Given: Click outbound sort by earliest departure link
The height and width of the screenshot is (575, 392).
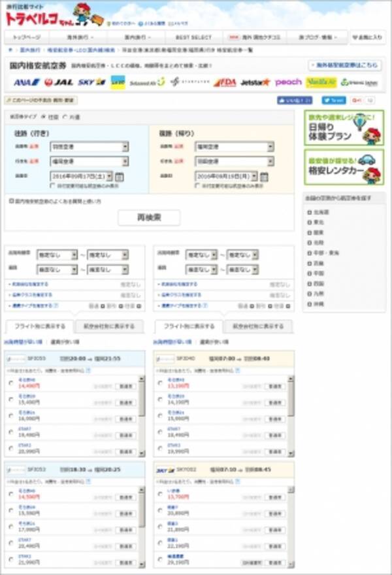Looking at the screenshot, I should 24,341.
